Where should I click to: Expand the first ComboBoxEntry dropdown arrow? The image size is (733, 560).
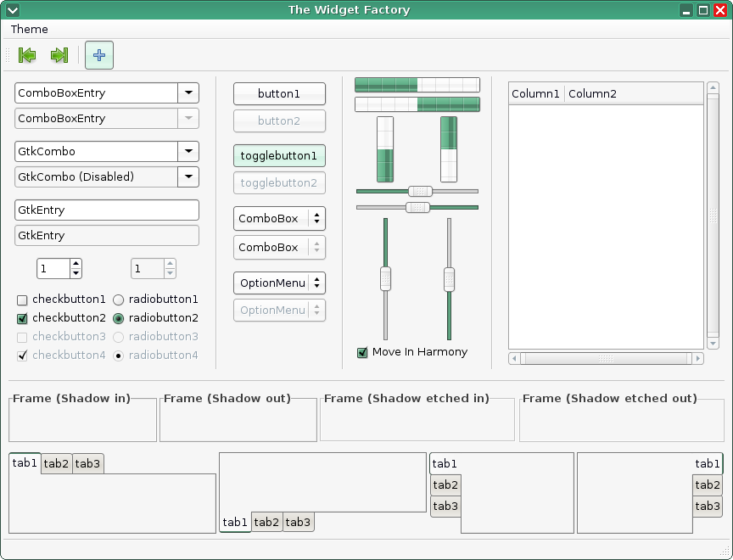pyautogui.click(x=188, y=93)
